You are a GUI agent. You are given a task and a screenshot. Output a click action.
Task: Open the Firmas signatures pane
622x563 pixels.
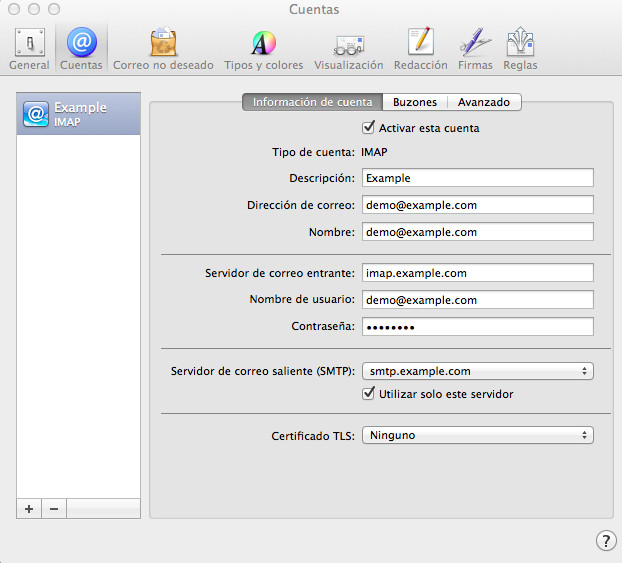click(x=475, y=48)
